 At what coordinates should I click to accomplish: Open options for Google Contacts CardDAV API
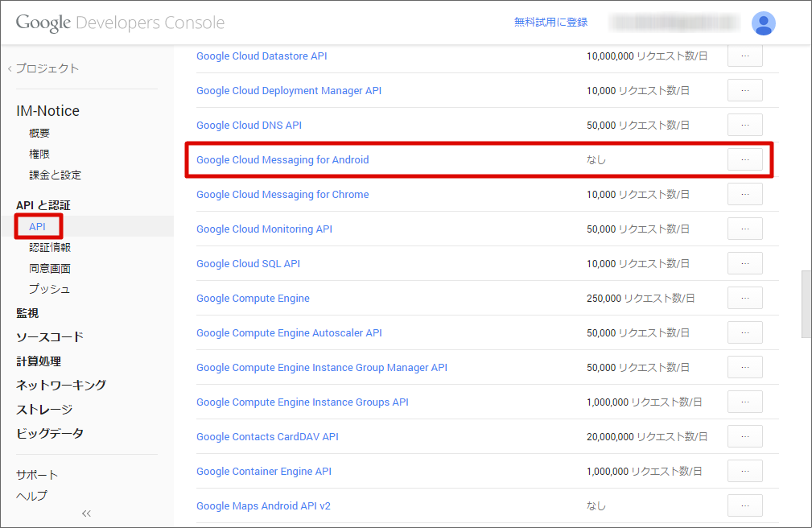click(744, 436)
